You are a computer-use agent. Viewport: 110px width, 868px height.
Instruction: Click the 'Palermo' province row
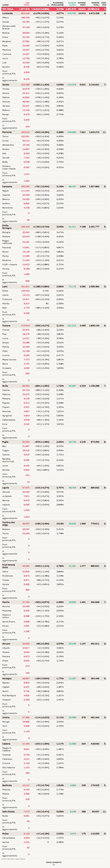(x=54, y=394)
